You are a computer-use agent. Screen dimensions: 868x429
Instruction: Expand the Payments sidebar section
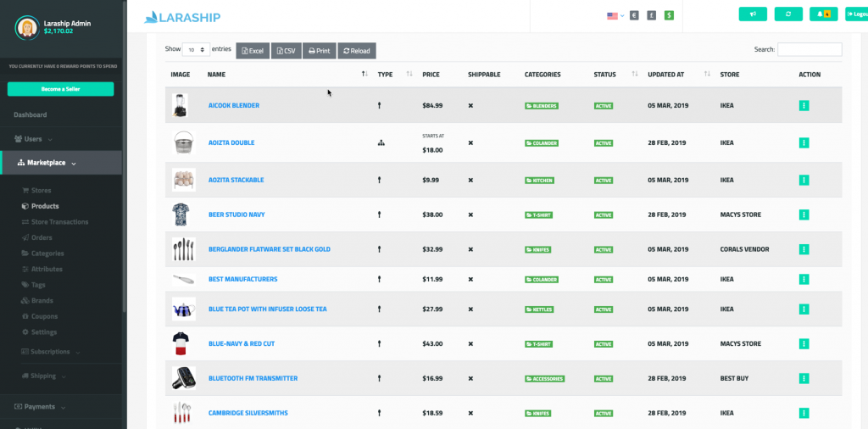(39, 407)
